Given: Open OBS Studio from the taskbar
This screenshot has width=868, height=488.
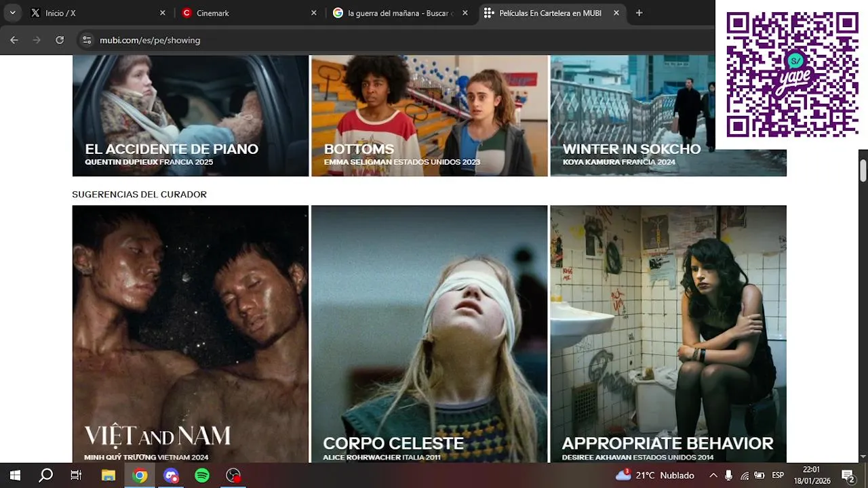Looking at the screenshot, I should (x=233, y=475).
